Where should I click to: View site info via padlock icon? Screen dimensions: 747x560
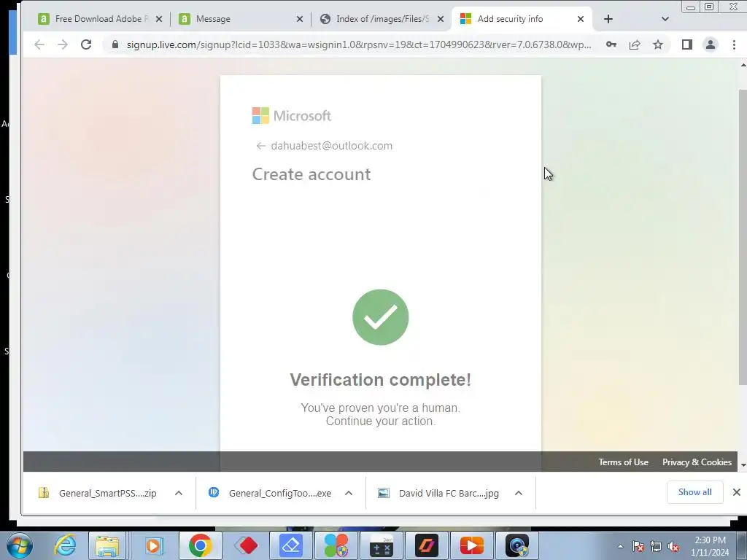[115, 44]
